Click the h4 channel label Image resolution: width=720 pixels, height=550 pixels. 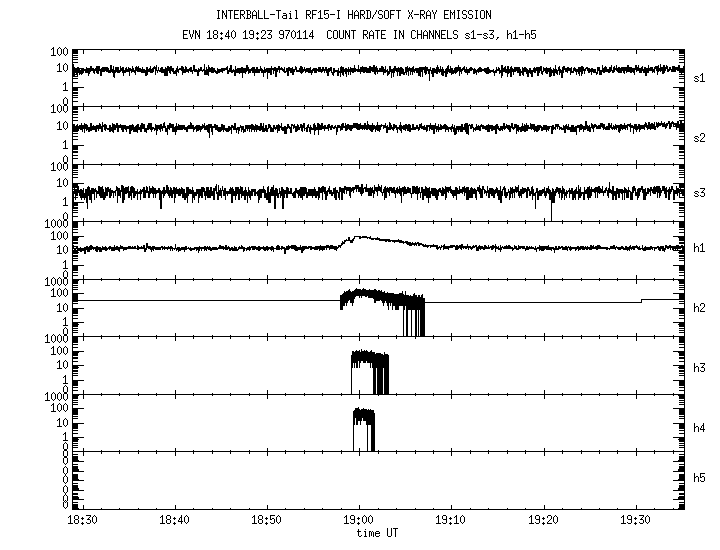coord(700,428)
